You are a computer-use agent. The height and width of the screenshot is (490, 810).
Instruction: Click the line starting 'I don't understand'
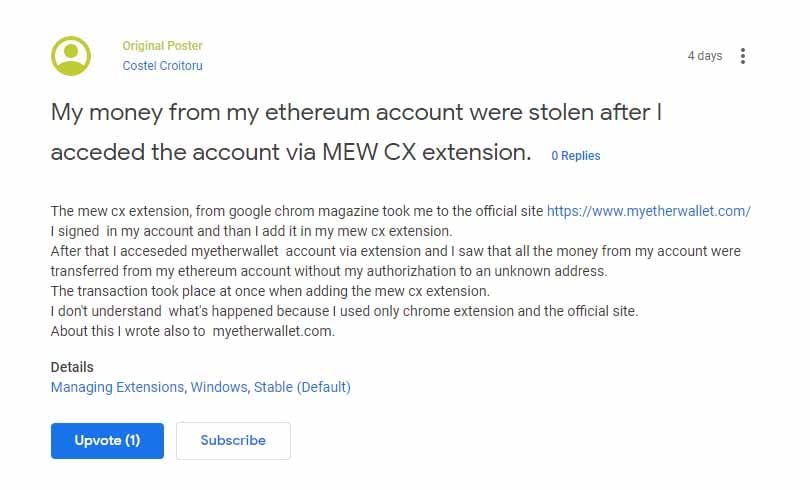pyautogui.click(x=344, y=311)
